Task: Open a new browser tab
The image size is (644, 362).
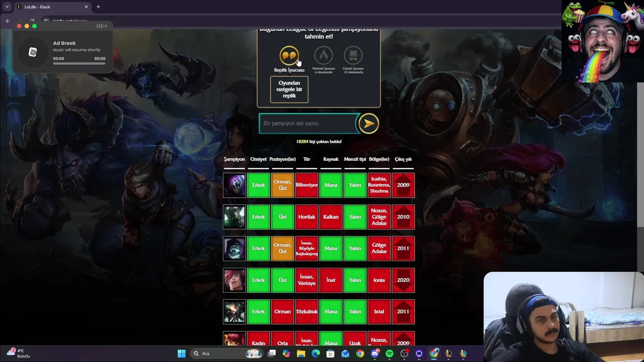Action: coord(98,7)
